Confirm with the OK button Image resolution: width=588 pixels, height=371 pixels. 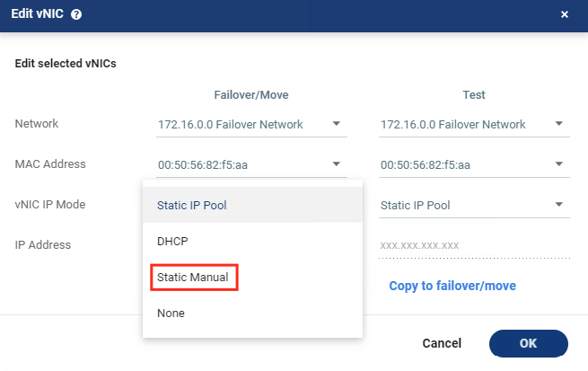coord(528,343)
